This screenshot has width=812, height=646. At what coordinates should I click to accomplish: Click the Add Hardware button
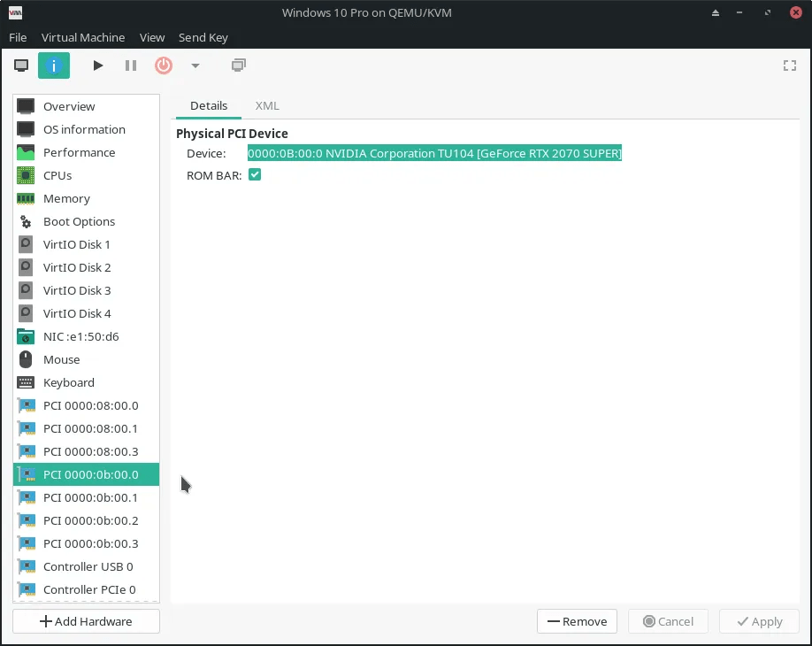pos(86,621)
